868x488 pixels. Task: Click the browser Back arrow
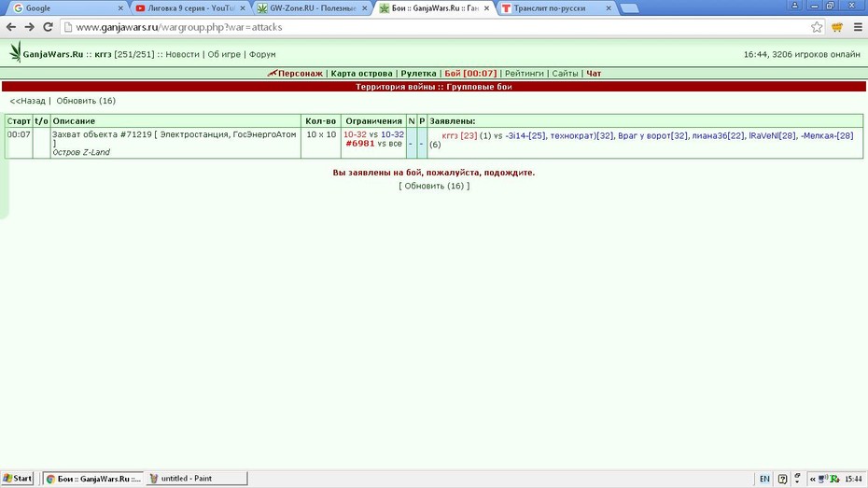coord(11,27)
